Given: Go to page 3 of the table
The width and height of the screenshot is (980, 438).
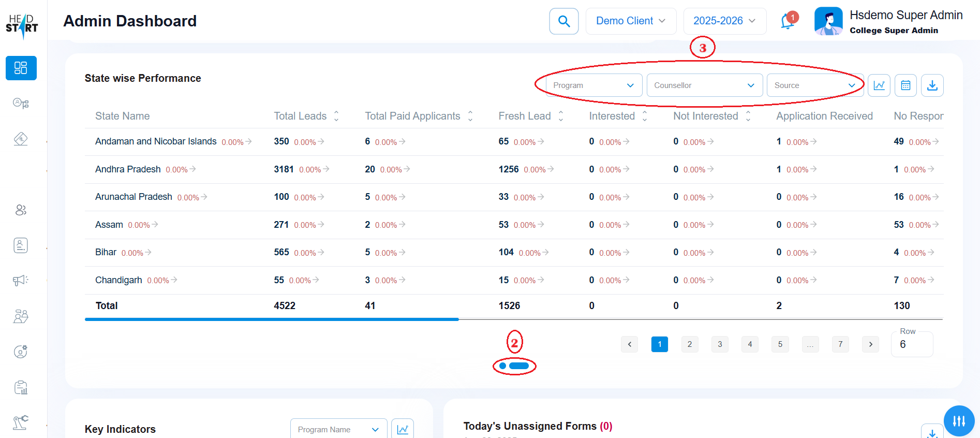Looking at the screenshot, I should tap(720, 344).
